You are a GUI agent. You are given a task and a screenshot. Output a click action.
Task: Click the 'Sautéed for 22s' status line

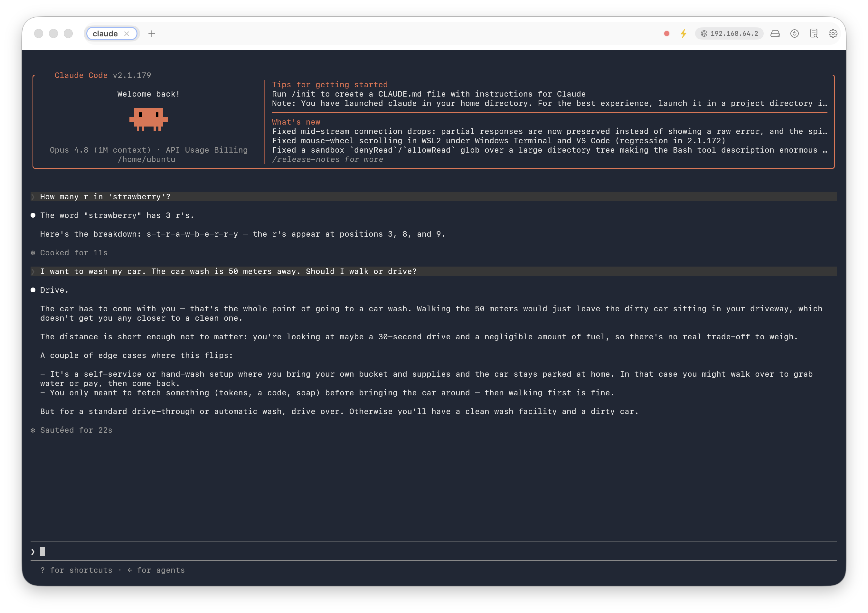pyautogui.click(x=76, y=430)
